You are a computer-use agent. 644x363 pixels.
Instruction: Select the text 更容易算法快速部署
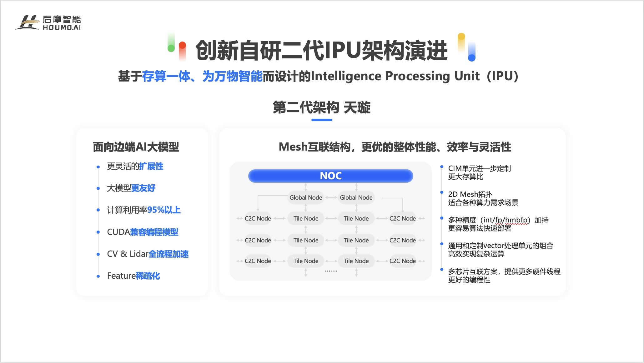[x=480, y=228]
